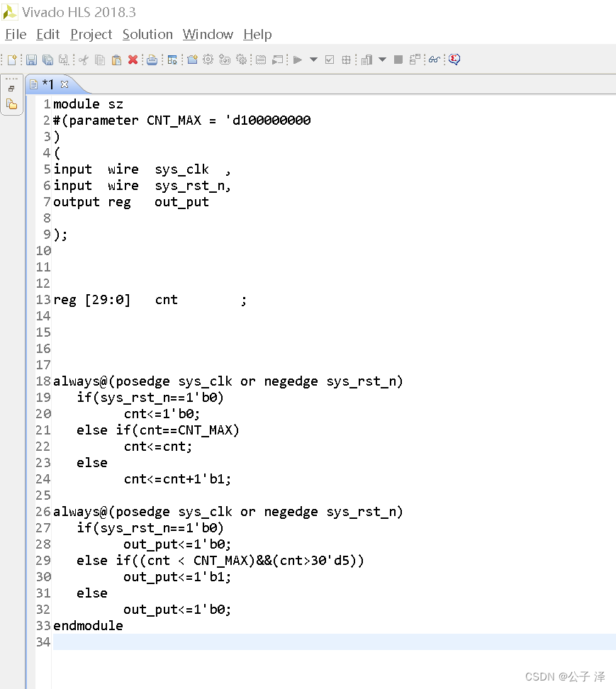
Task: Click the Save All icon
Action: (x=47, y=60)
